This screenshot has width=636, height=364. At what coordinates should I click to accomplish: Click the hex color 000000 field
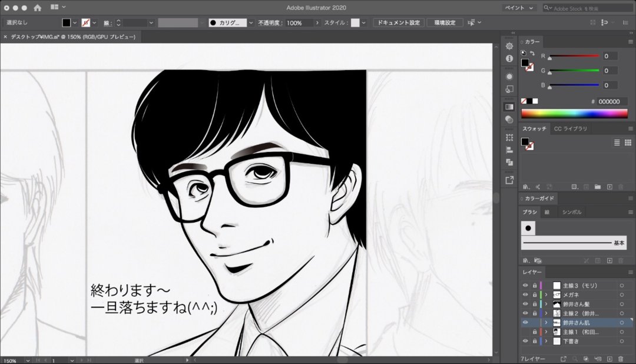pyautogui.click(x=612, y=101)
